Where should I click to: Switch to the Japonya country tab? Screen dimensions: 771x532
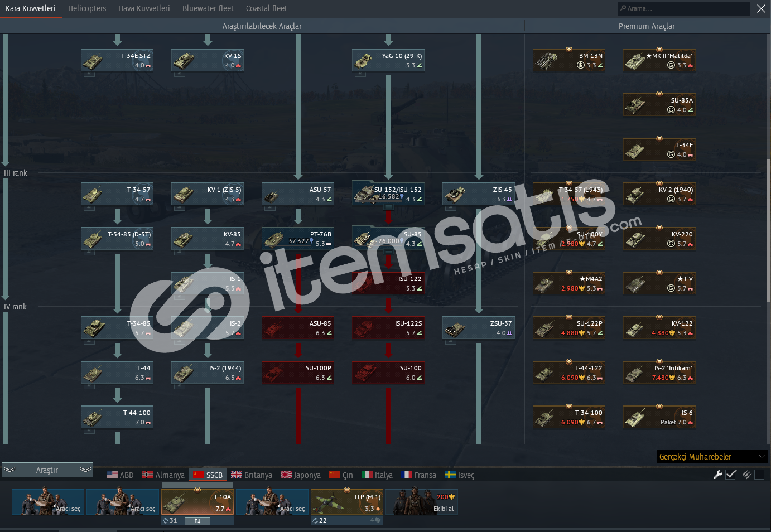(x=301, y=475)
